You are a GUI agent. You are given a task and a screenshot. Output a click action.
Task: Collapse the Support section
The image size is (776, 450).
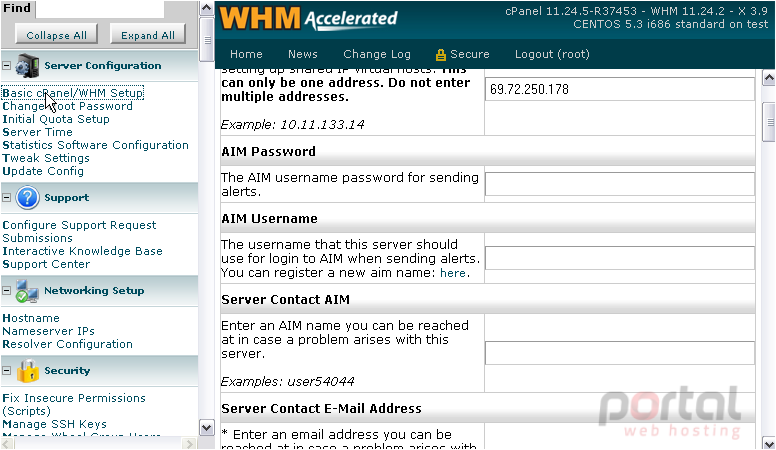pos(6,198)
